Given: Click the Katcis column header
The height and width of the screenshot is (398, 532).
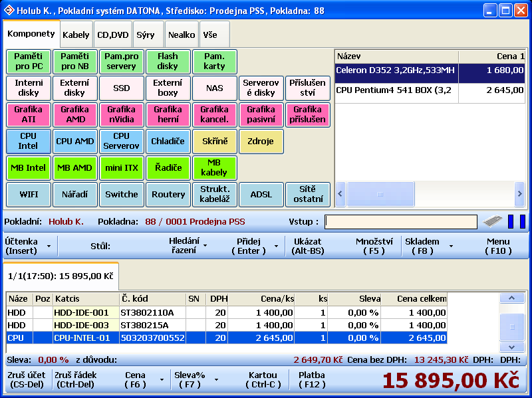Looking at the screenshot, I should click(x=86, y=299).
